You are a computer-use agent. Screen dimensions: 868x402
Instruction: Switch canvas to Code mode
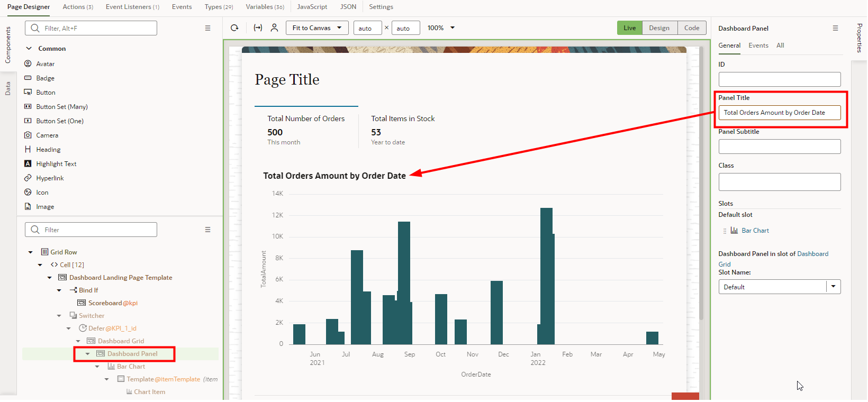pos(692,28)
